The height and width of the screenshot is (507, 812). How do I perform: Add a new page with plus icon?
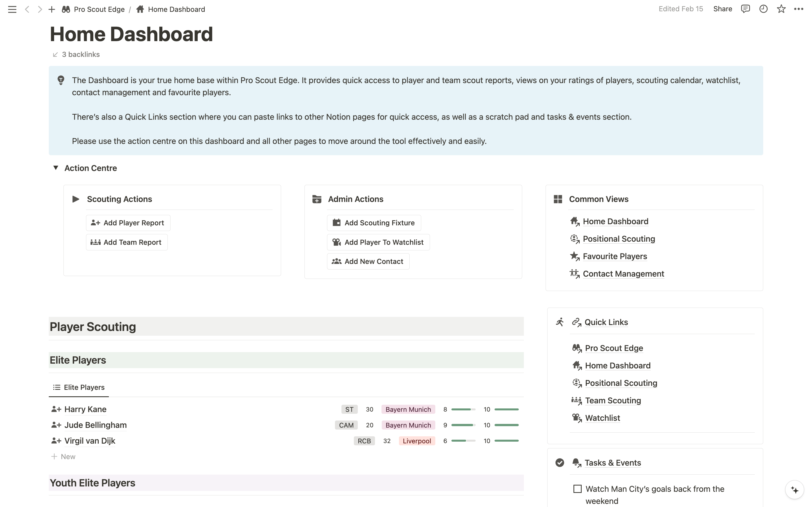(x=52, y=9)
